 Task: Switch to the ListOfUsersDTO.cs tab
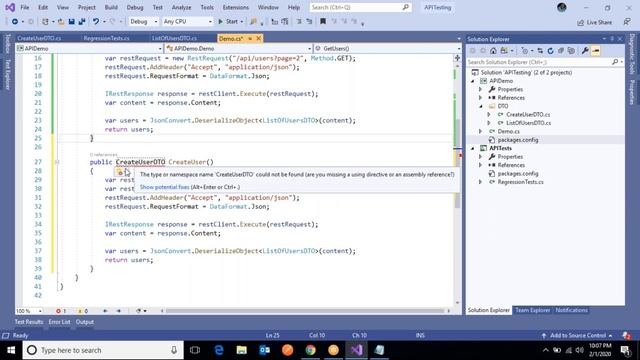(x=174, y=38)
